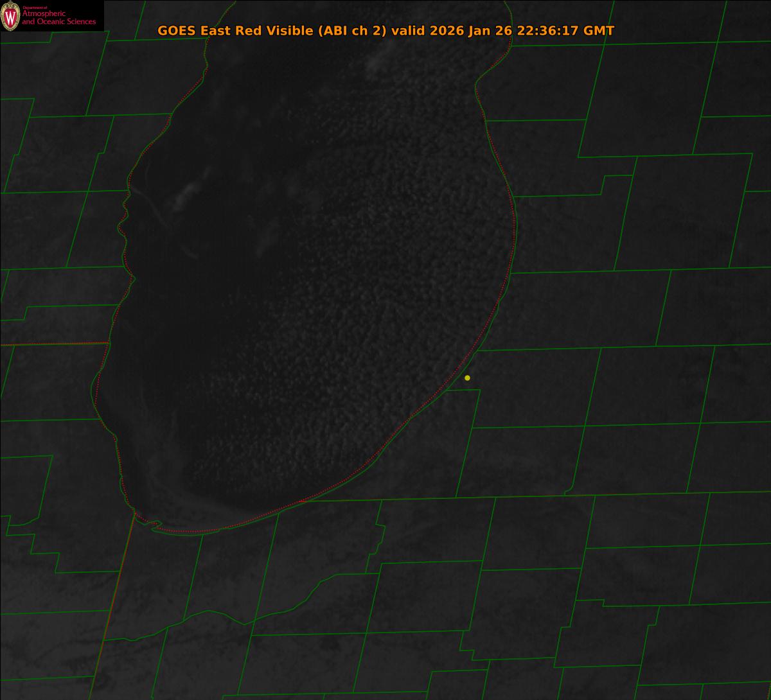Click the yellow dot marker near the lakeshore
771x700 pixels.
[467, 378]
